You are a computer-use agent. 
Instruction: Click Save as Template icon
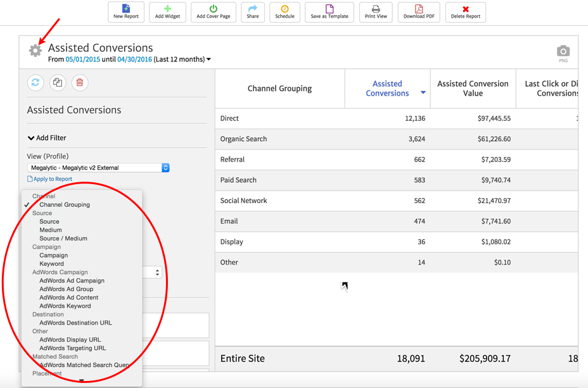(x=329, y=11)
